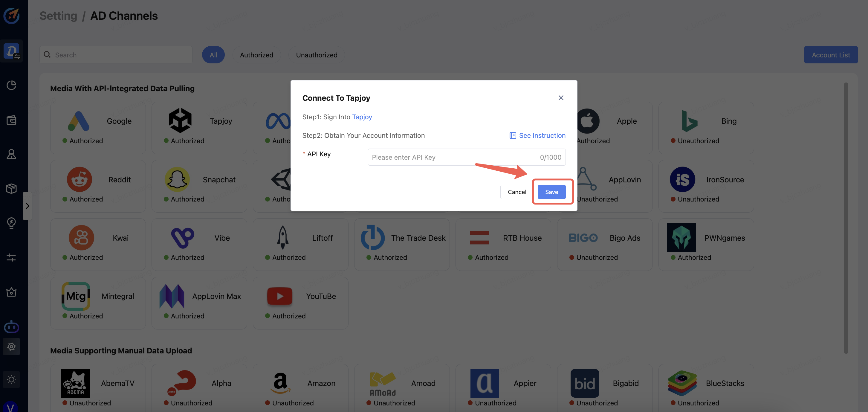This screenshot has height=412, width=868.
Task: Close the Connect To Tapjoy dialog
Action: coord(561,98)
